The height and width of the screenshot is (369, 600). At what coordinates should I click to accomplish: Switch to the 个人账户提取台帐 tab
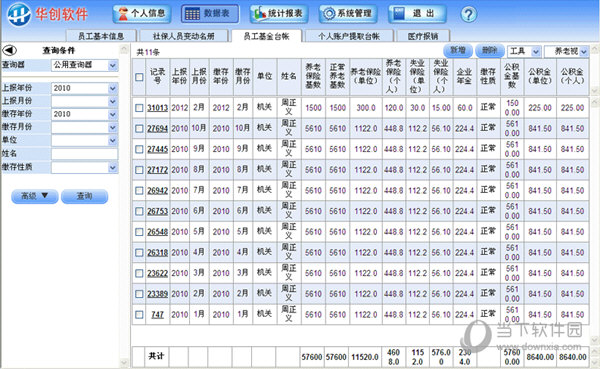[349, 36]
